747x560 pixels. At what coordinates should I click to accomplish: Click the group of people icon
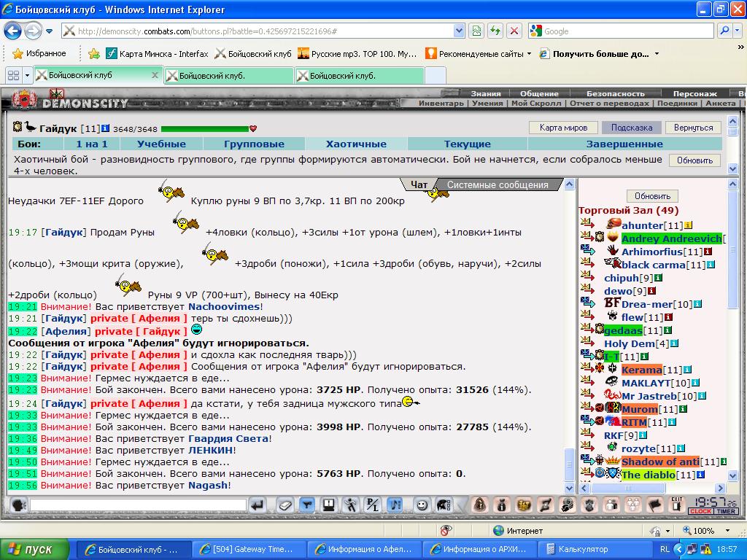point(634,505)
